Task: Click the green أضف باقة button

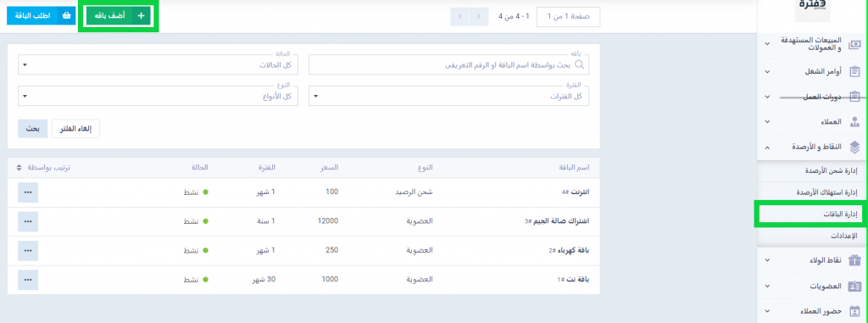Action: (119, 16)
